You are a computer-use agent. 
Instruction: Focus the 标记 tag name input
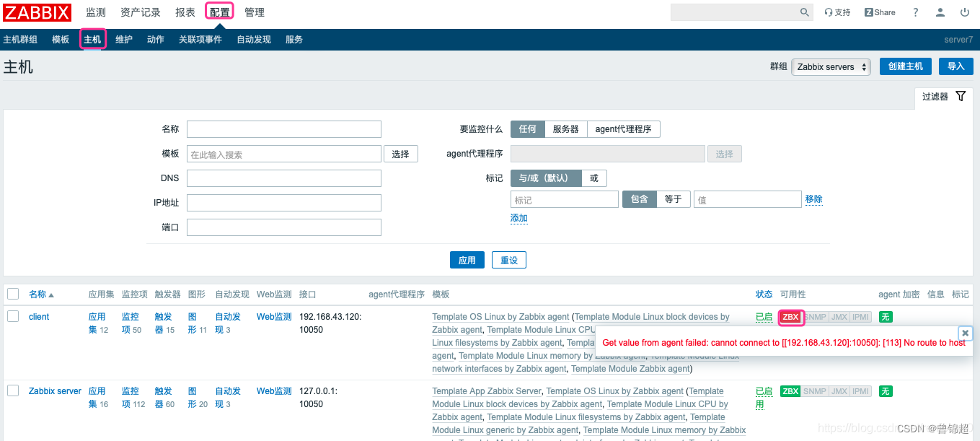click(x=565, y=199)
